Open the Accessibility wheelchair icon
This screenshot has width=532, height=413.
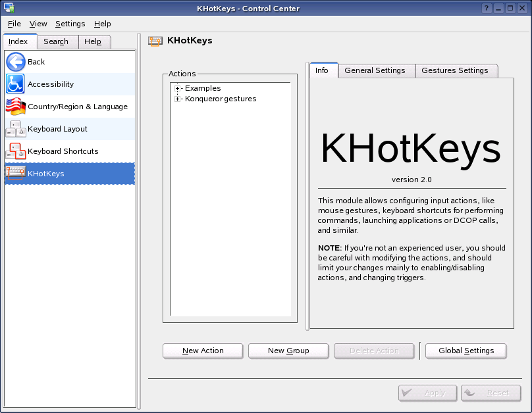coord(16,84)
